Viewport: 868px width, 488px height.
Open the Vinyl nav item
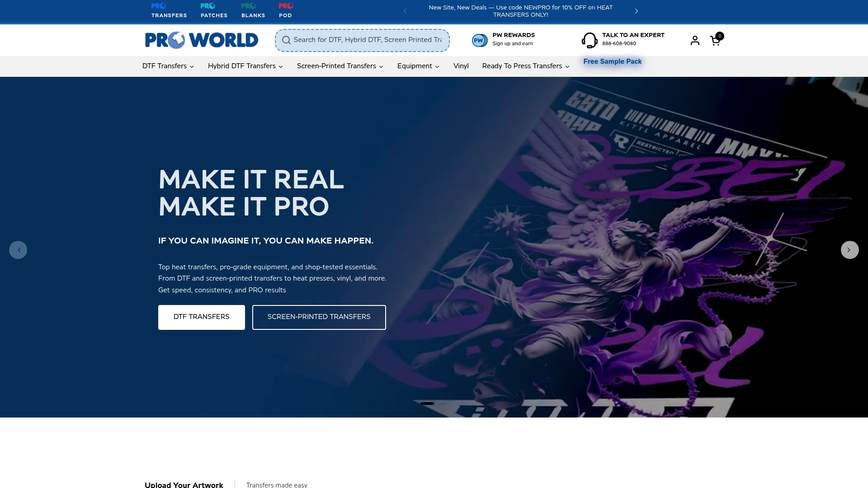(x=461, y=66)
